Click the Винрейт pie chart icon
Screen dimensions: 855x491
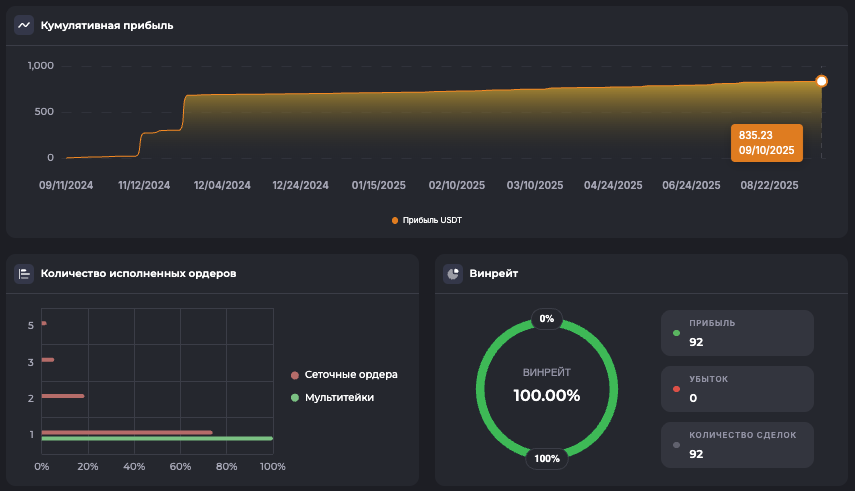453,273
